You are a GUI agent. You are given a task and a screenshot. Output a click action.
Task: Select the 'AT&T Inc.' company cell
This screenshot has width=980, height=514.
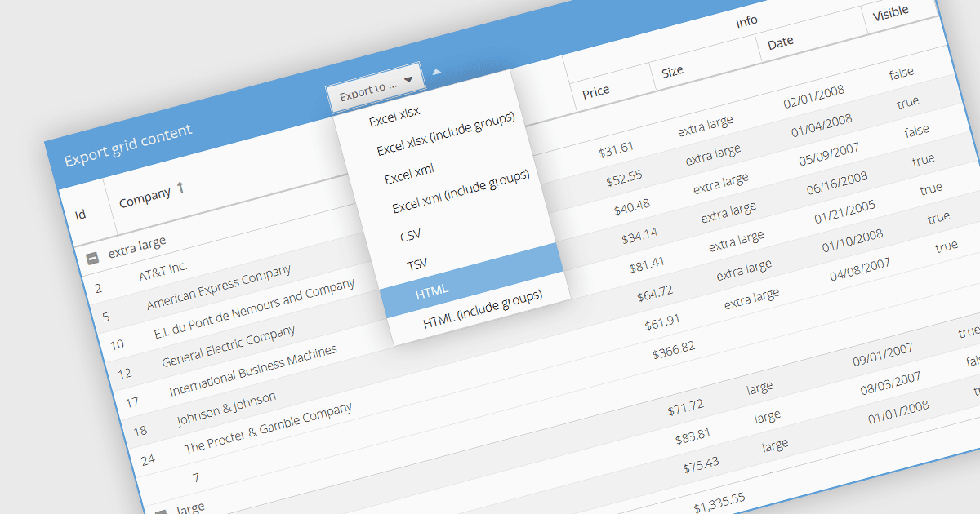(x=163, y=271)
